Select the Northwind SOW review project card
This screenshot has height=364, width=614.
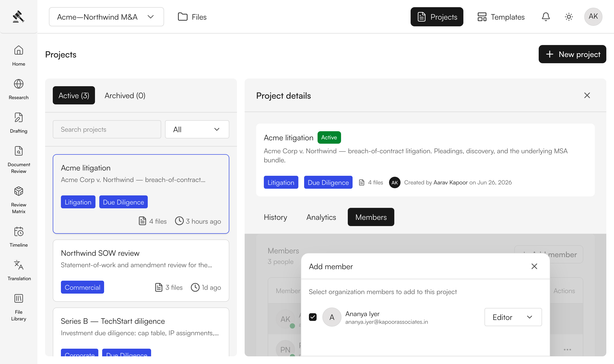tap(141, 271)
